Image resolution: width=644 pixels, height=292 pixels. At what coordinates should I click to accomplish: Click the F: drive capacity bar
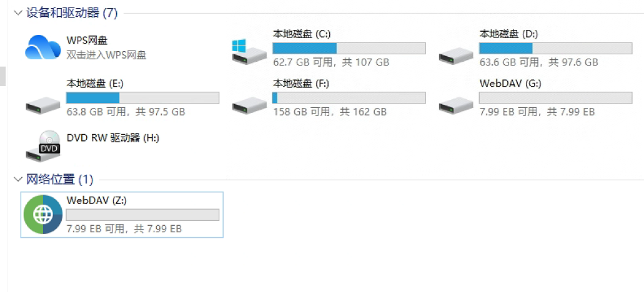(349, 98)
